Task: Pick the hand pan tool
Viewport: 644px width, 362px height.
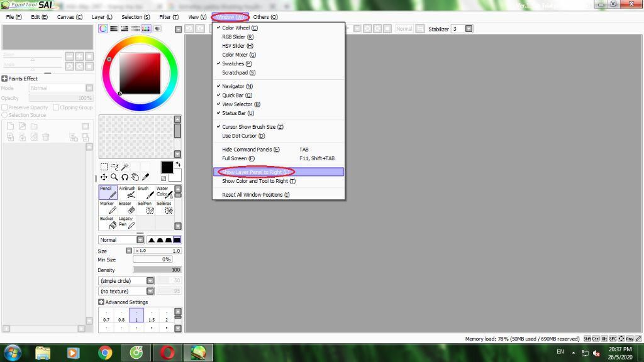Action: [135, 177]
